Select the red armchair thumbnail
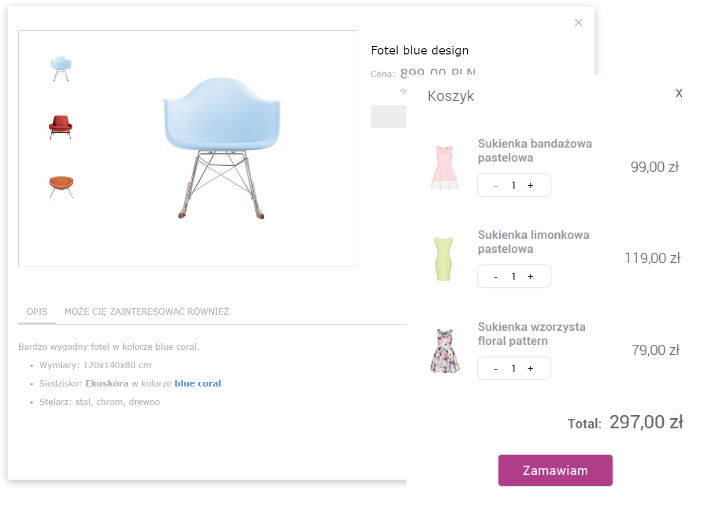 point(61,126)
